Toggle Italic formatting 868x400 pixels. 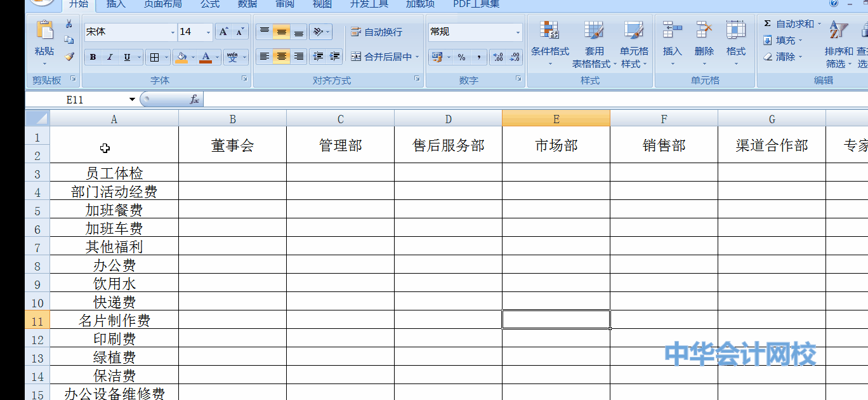pos(110,57)
